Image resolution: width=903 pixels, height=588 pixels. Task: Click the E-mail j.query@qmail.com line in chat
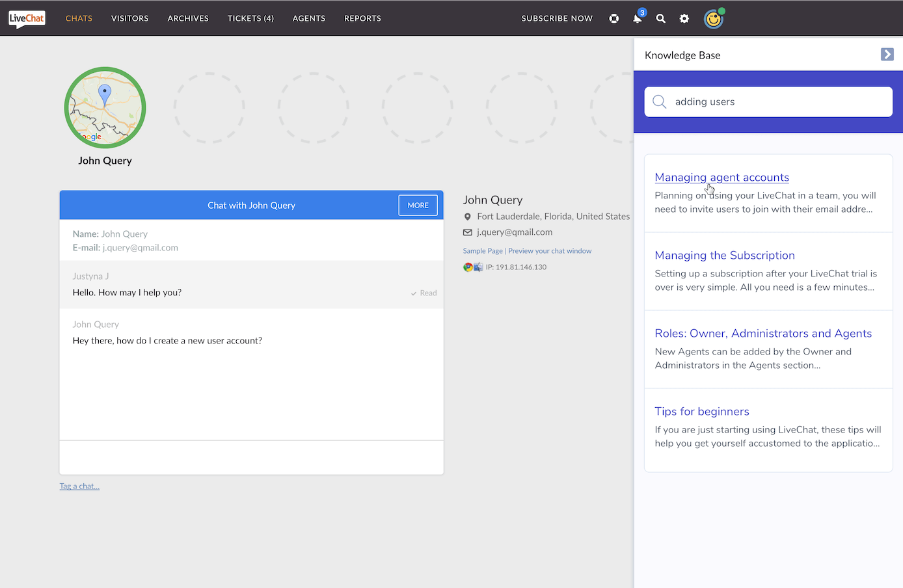pos(125,248)
